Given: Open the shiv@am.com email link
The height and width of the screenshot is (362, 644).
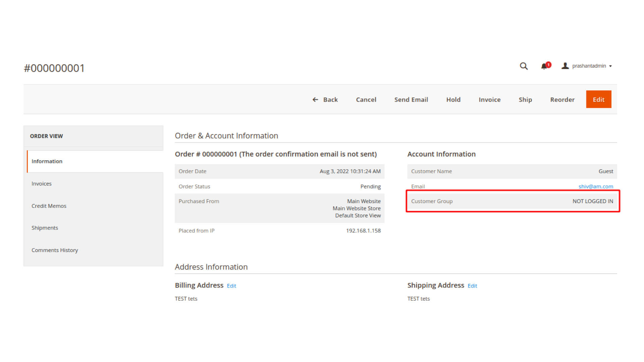Looking at the screenshot, I should click(x=595, y=186).
